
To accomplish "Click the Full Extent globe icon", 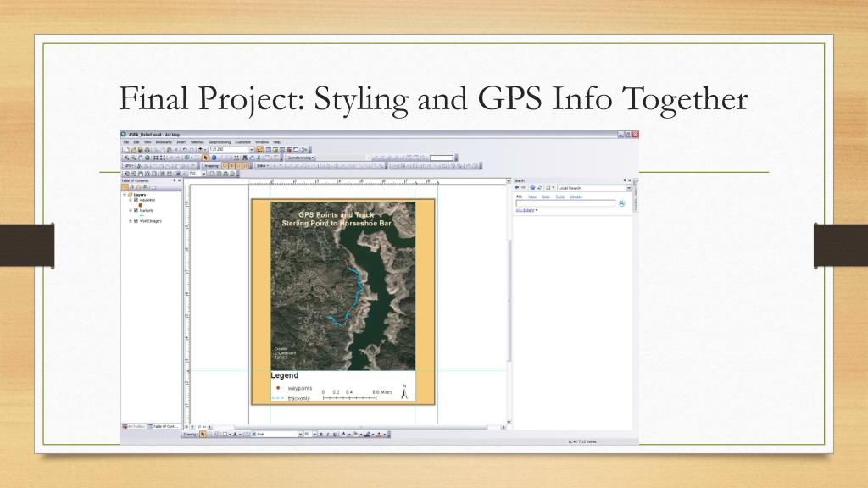I will click(147, 158).
